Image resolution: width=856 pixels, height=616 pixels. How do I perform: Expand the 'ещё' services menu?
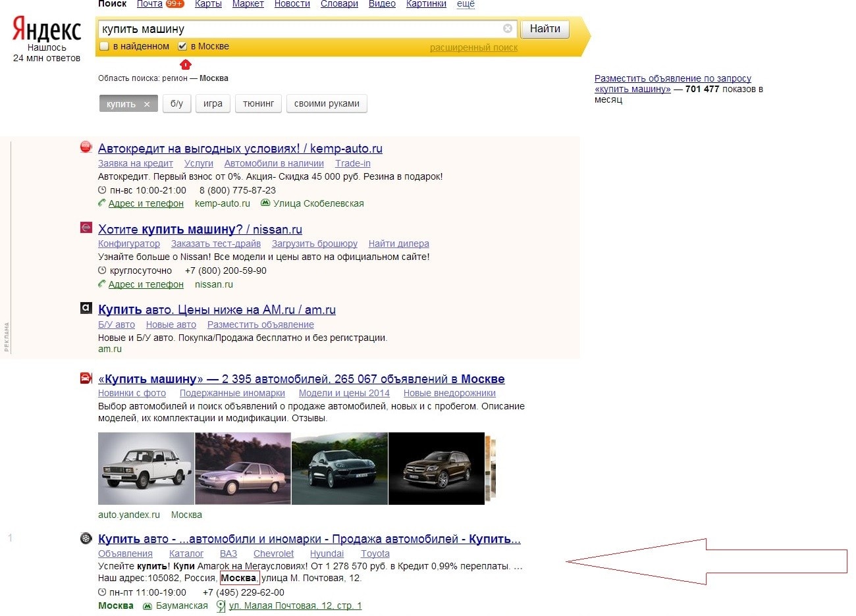pos(466,4)
